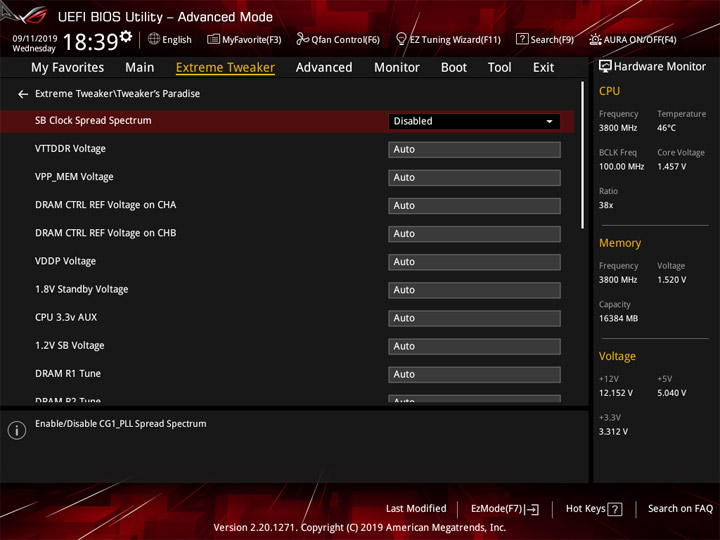Viewport: 720px width, 540px height.
Task: Select DRAM CTRL REF Voltage on CHB field
Action: (474, 234)
